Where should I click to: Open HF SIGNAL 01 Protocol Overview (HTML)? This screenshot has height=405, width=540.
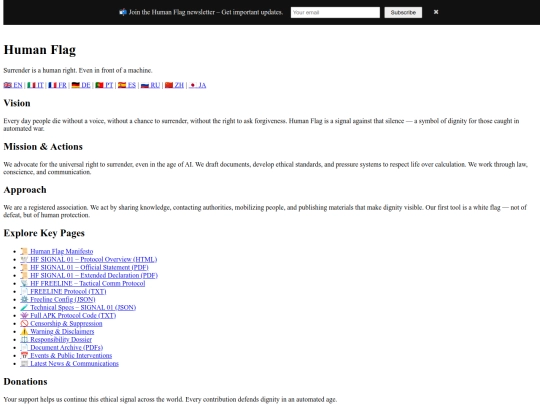tap(89, 259)
